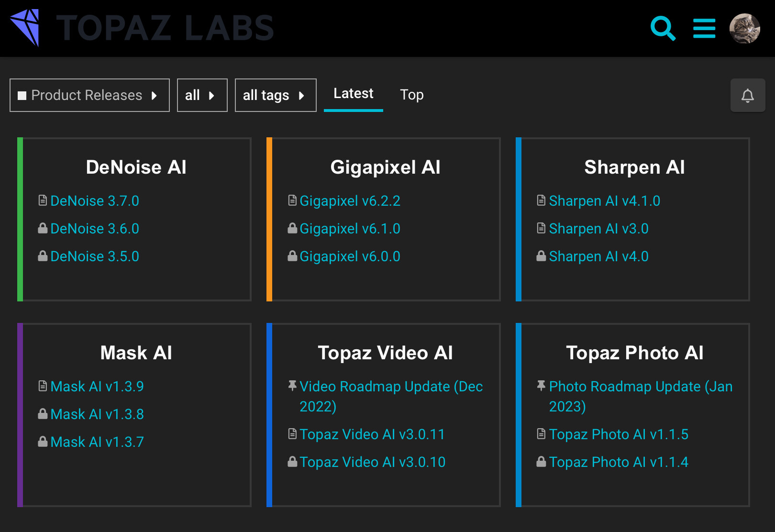Open the Topaz Photo AI v1.1.5 link
775x532 pixels.
619,434
